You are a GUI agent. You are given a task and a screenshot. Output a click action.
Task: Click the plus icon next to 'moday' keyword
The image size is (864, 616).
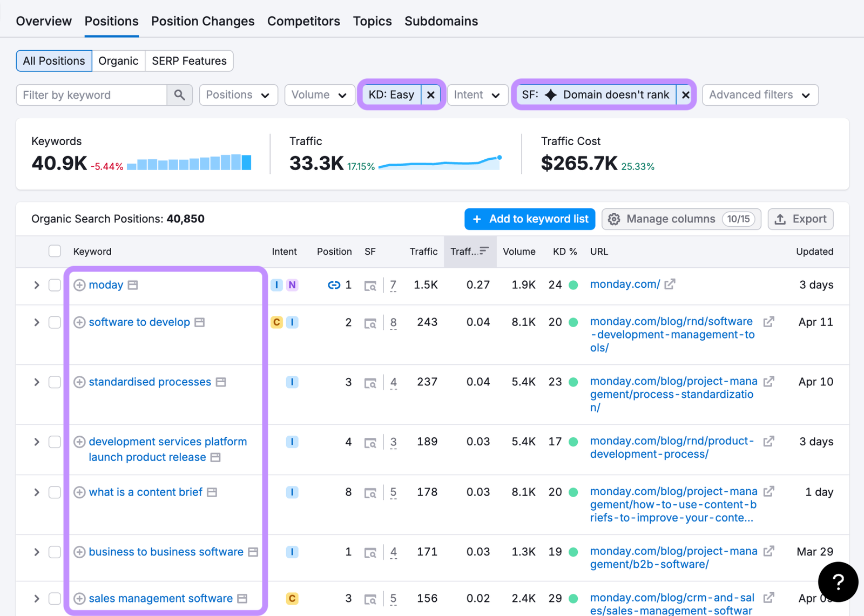click(79, 285)
